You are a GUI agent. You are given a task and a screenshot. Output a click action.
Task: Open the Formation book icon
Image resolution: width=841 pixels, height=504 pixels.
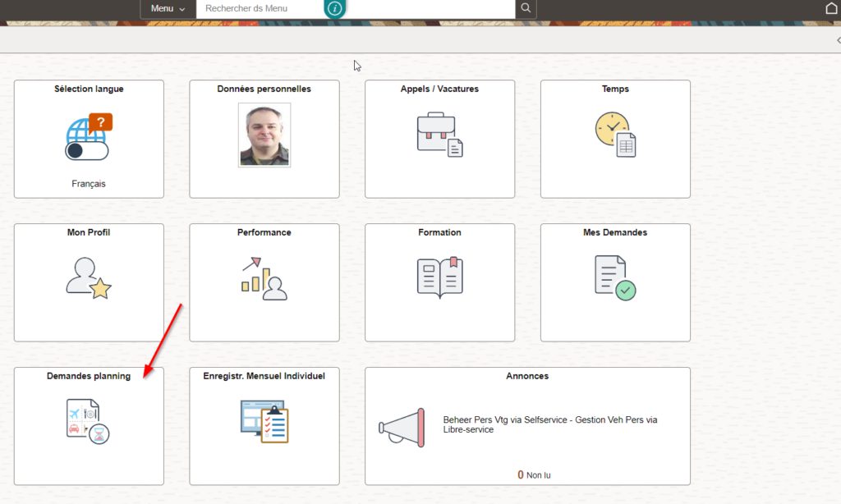click(x=439, y=277)
